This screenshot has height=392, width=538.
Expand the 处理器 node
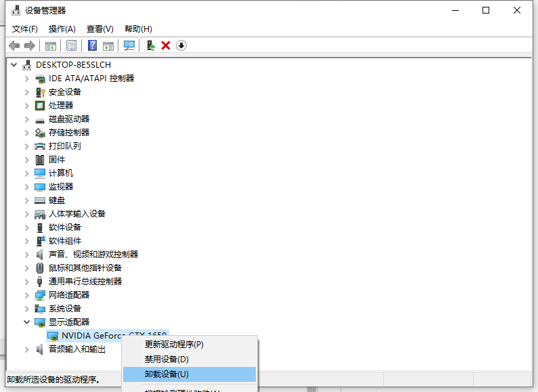click(x=27, y=106)
